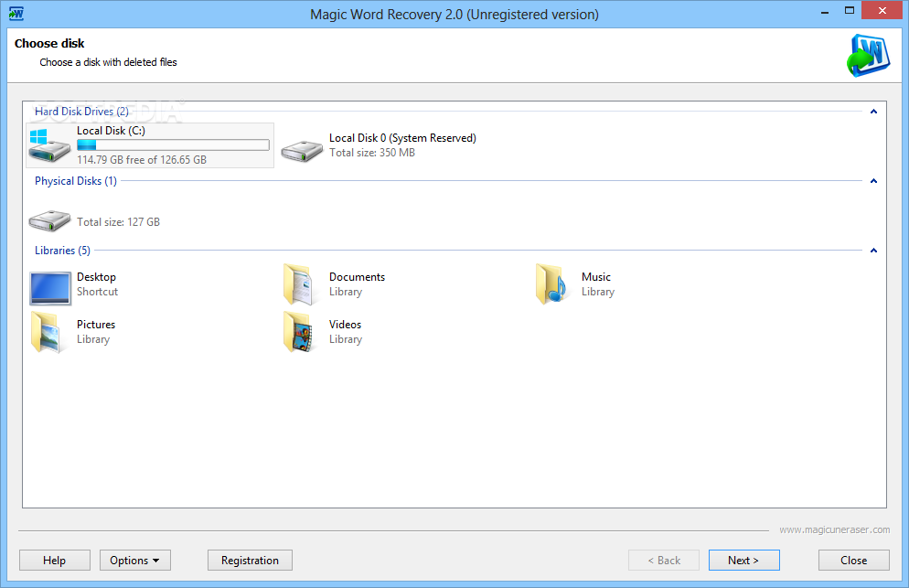Proceed with the Next button
The image size is (909, 588).
point(743,561)
